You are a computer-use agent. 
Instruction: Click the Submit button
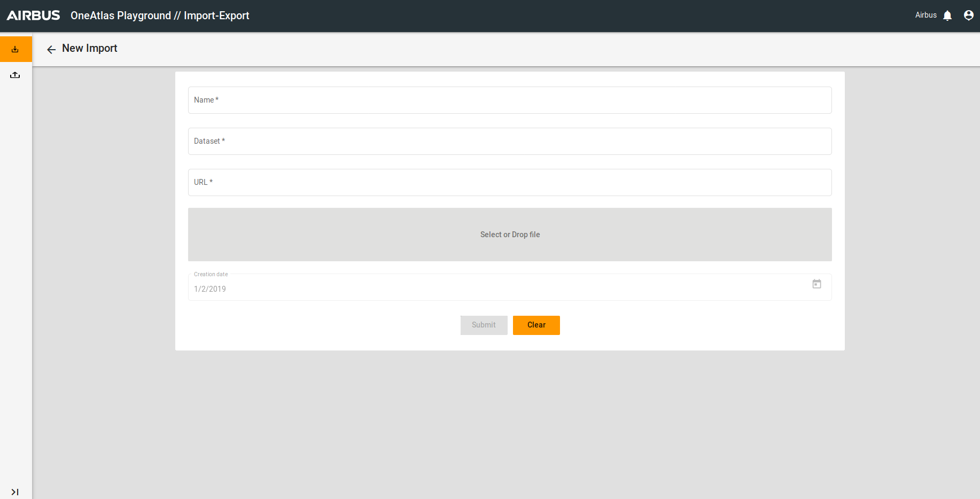coord(484,325)
